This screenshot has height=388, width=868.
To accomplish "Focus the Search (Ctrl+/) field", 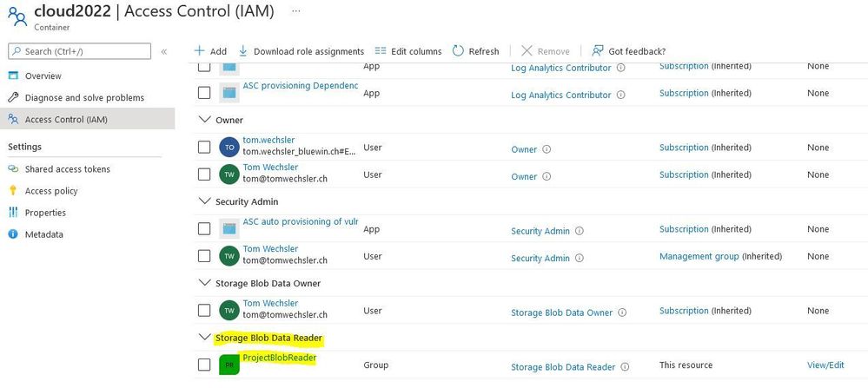I will tap(79, 51).
